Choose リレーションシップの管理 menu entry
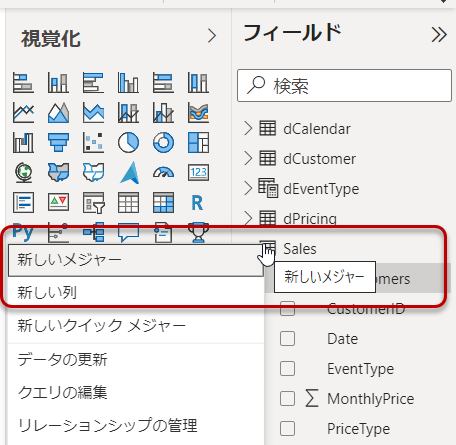 coord(136,426)
